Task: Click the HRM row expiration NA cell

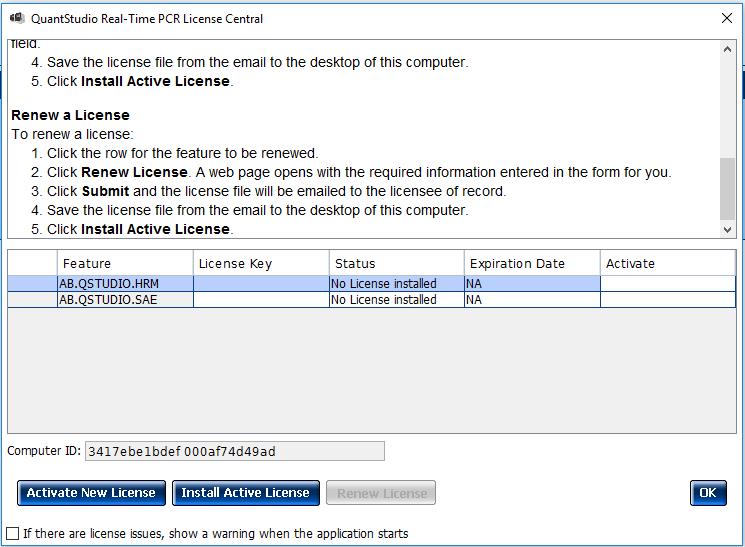Action: coord(533,284)
